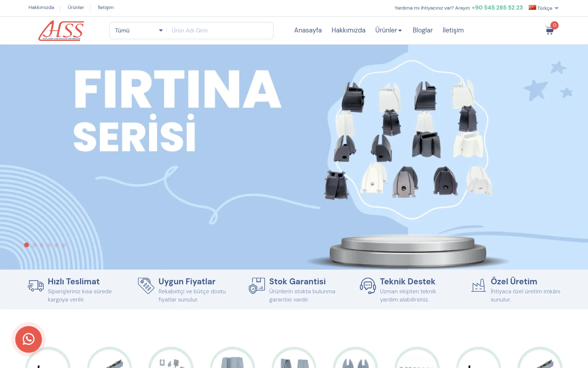Screen dimensions: 588x368
Task: Click the Özel Üretim factory icon
Action: (478, 285)
